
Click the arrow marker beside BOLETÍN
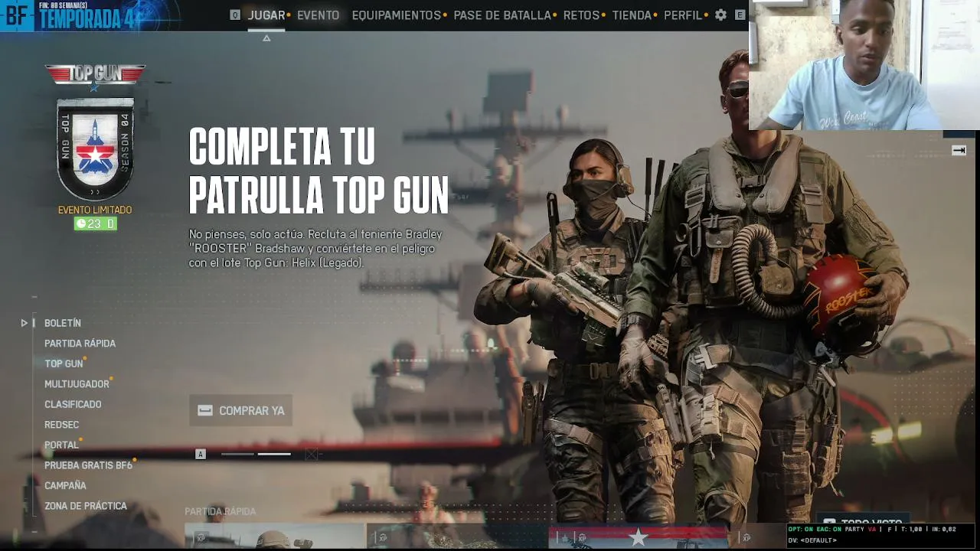tap(24, 323)
